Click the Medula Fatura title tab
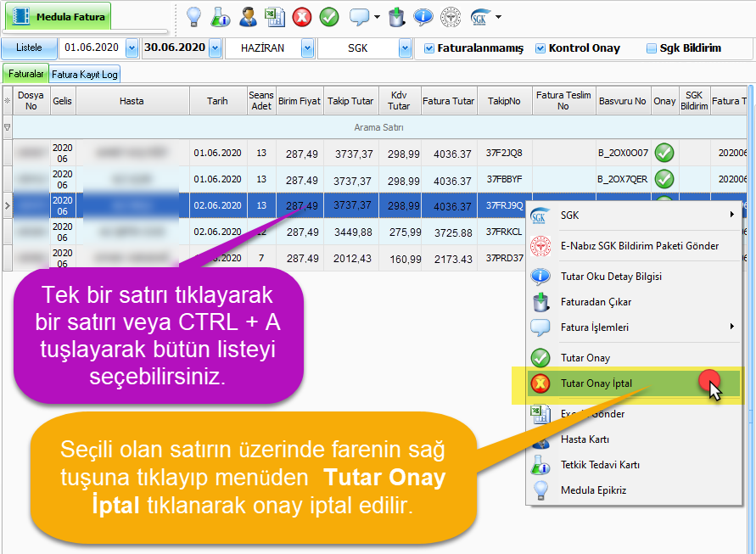This screenshot has width=756, height=554. pos(59,17)
